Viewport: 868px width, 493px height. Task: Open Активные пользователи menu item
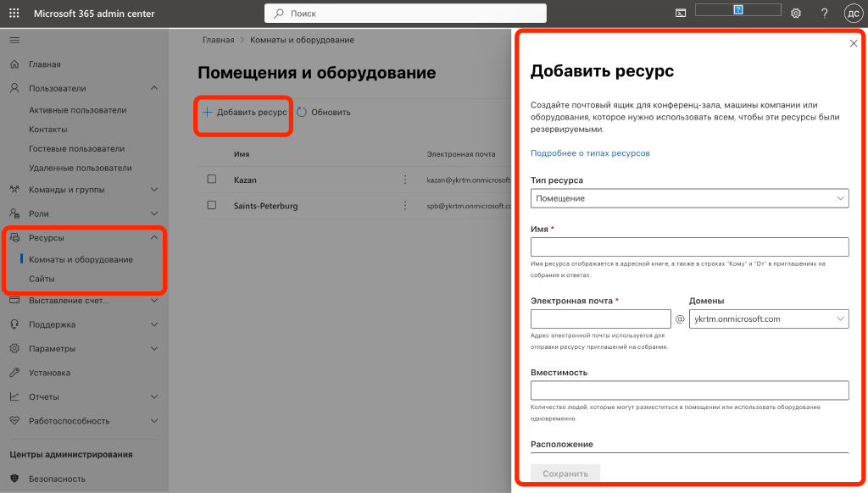pos(77,110)
